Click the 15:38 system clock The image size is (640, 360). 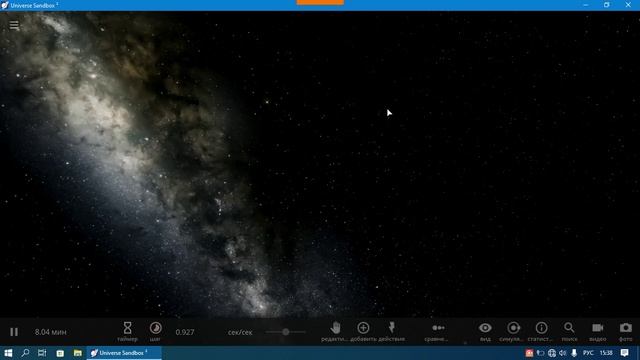click(606, 353)
